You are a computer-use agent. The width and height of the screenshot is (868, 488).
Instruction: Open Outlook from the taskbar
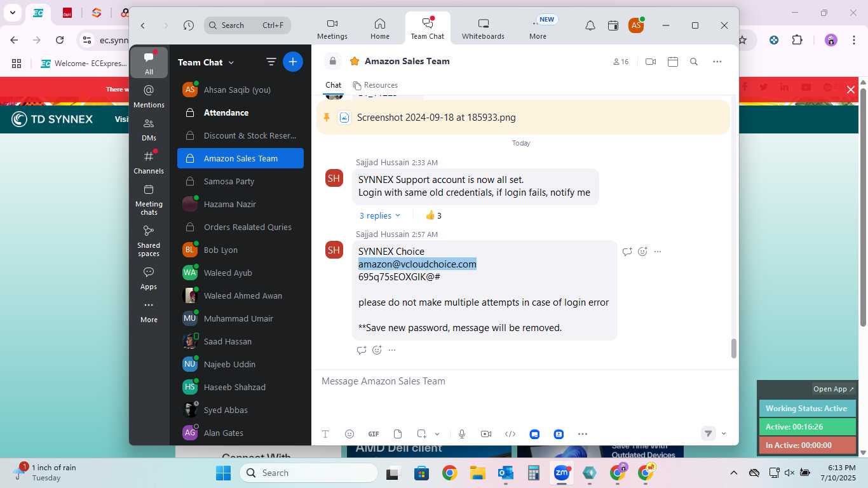click(x=506, y=473)
